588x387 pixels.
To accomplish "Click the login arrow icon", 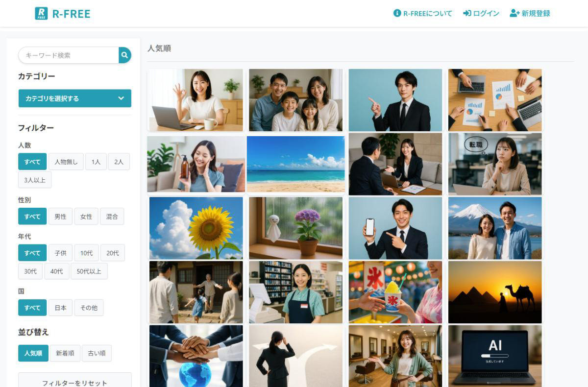I will (x=467, y=13).
